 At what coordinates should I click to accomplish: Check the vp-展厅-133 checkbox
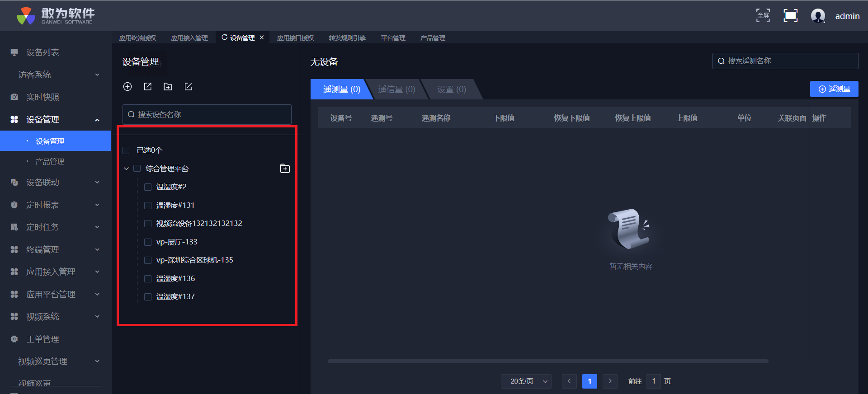(148, 242)
